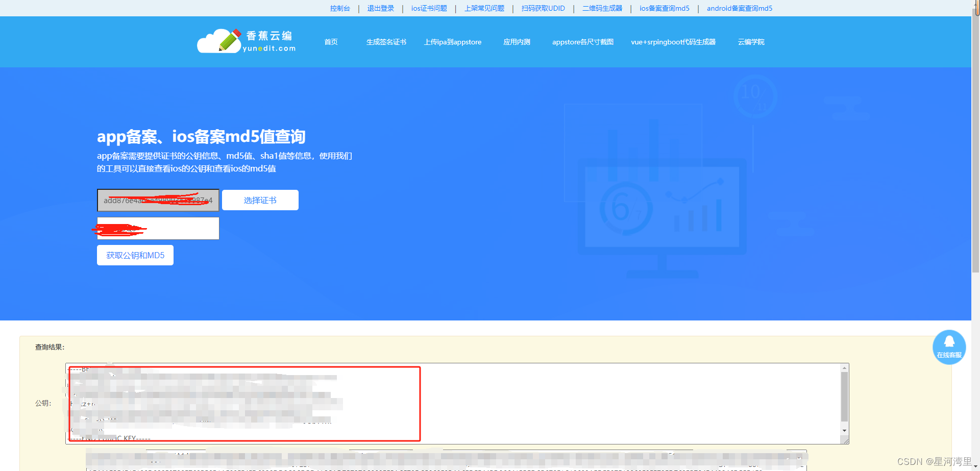The width and height of the screenshot is (980, 471).
Task: Open 上架常见问题 FAQ page
Action: 483,8
